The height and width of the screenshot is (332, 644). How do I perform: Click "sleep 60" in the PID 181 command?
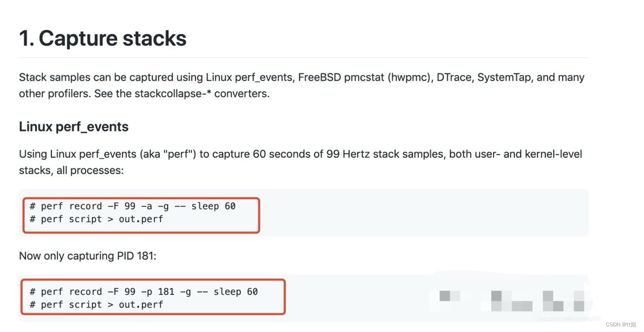pos(235,292)
